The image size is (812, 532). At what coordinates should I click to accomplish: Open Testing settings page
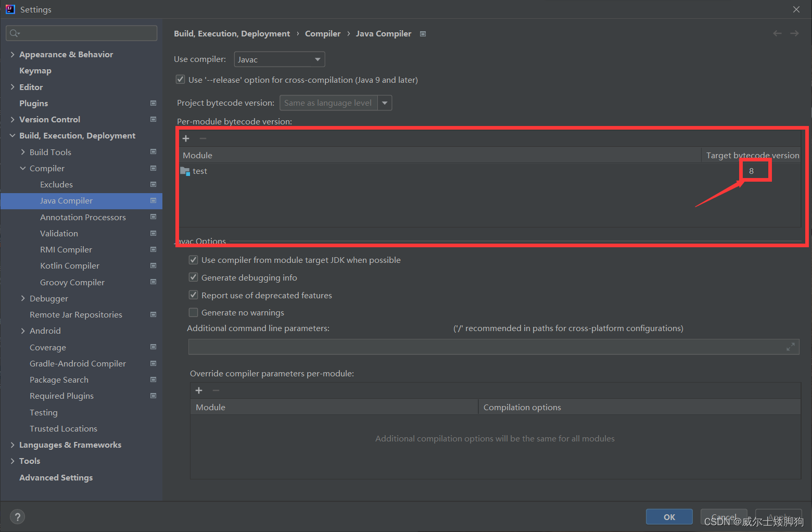44,412
